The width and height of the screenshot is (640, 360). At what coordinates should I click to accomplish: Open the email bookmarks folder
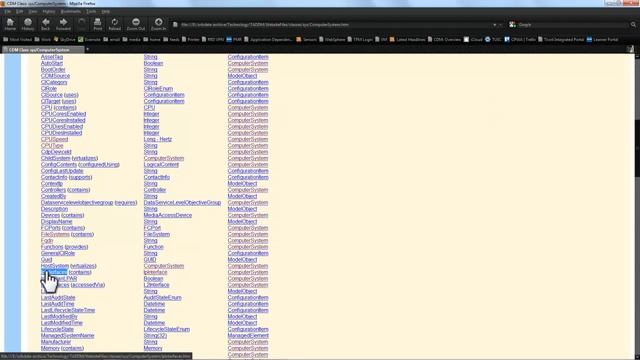pos(112,40)
